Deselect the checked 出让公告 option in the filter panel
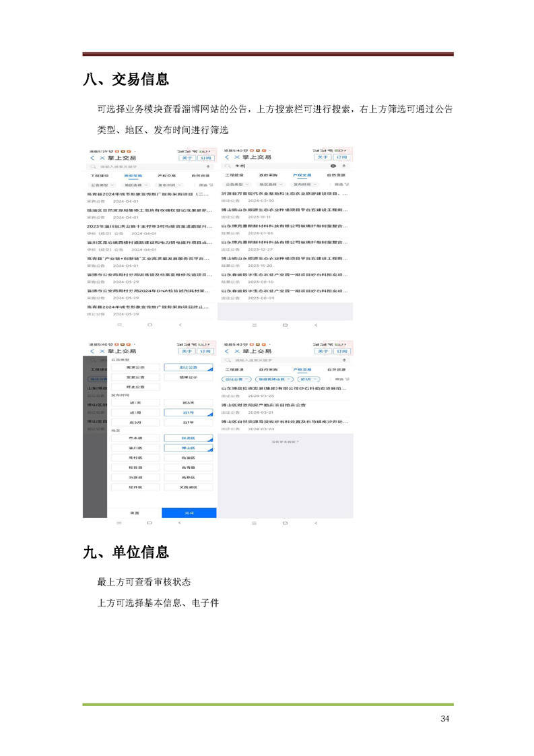This screenshot has height=756, width=534. 188,367
